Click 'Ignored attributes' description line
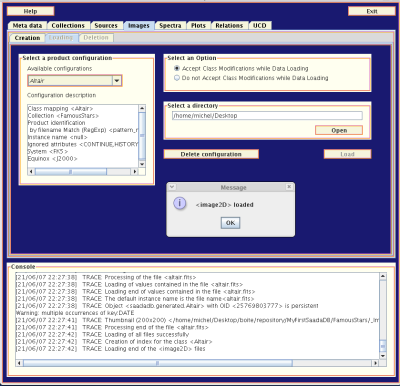Screen dimensions: 400x386 [x=83, y=144]
